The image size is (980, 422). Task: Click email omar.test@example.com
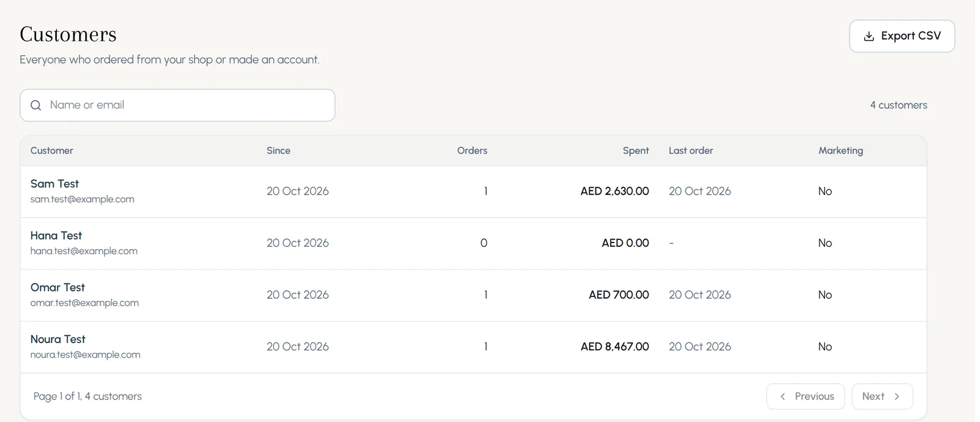pos(85,303)
